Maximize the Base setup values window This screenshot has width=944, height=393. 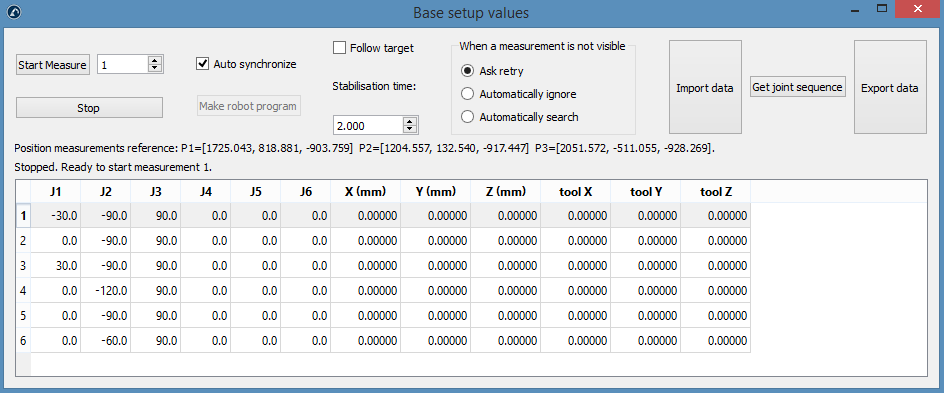(883, 8)
